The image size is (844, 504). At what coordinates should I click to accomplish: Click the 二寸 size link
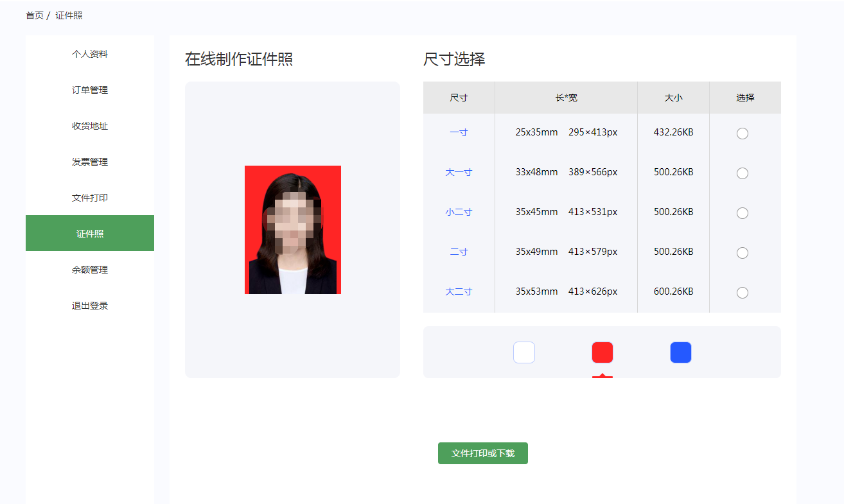[x=459, y=252]
